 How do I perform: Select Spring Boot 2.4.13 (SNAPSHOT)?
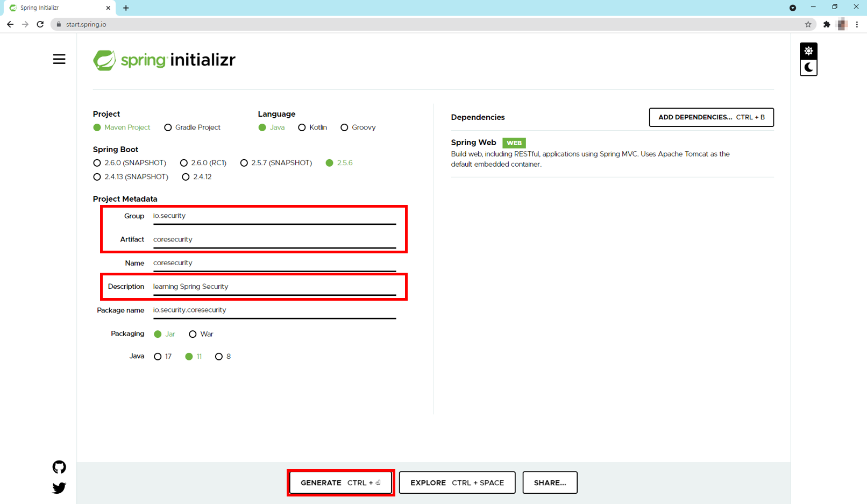(131, 177)
